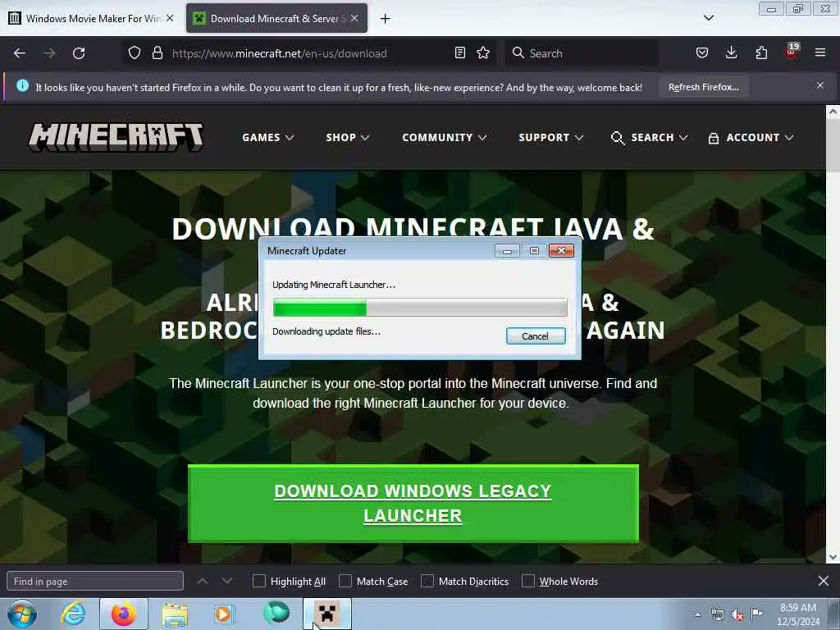840x630 pixels.
Task: Open Pocket save icon in toolbar
Action: (702, 53)
